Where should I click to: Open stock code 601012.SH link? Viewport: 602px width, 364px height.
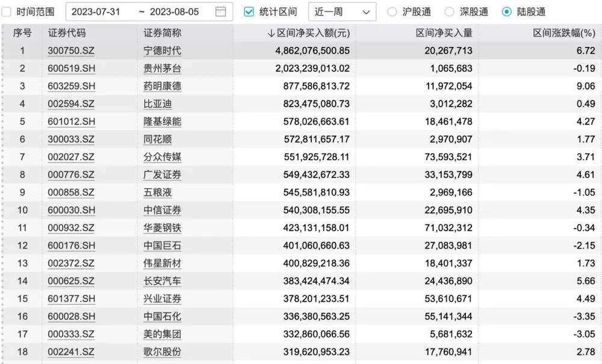(x=72, y=122)
